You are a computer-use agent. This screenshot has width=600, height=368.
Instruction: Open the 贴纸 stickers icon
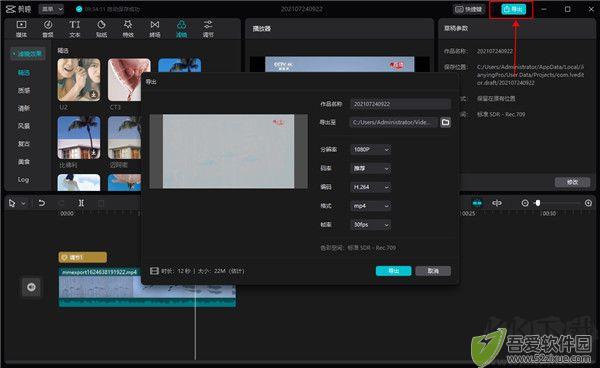(101, 29)
